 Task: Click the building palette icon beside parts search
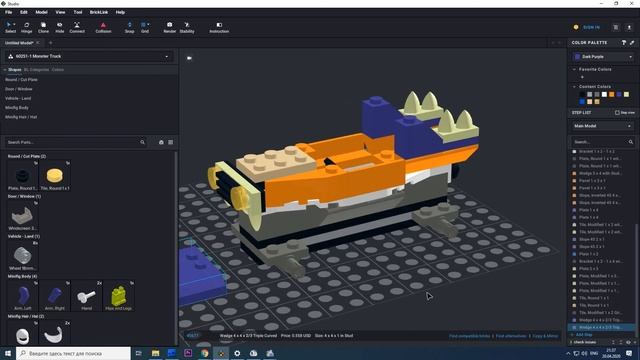pyautogui.click(x=161, y=142)
